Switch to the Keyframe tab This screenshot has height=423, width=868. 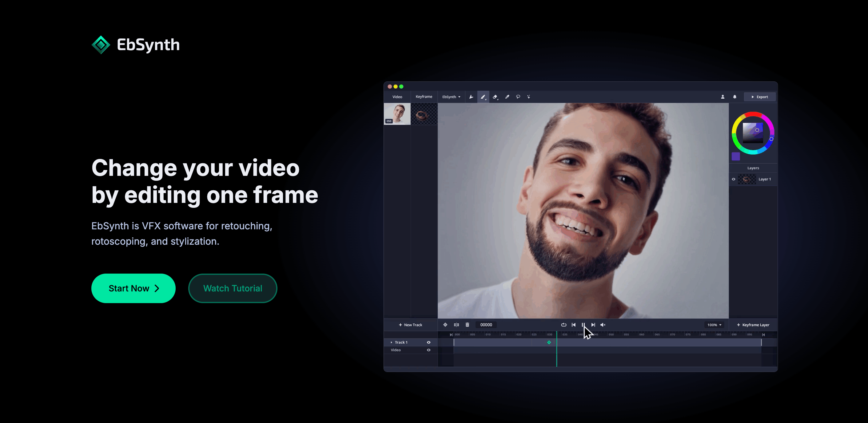(x=424, y=97)
